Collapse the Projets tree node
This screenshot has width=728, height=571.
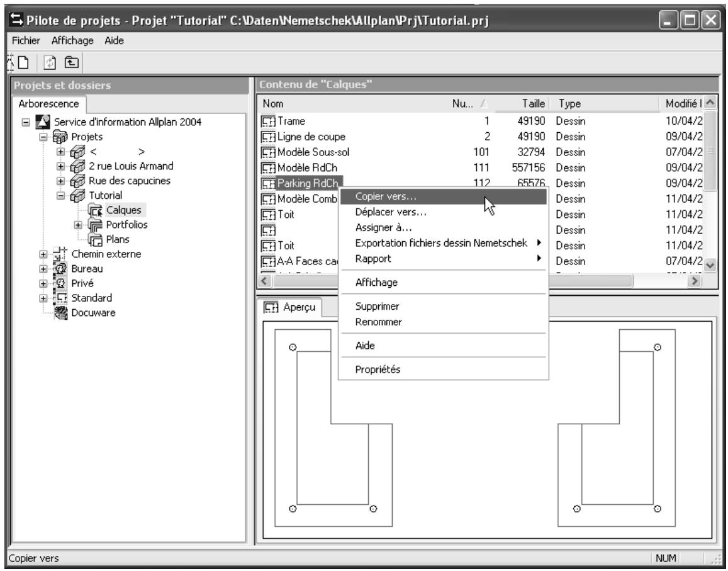43,137
